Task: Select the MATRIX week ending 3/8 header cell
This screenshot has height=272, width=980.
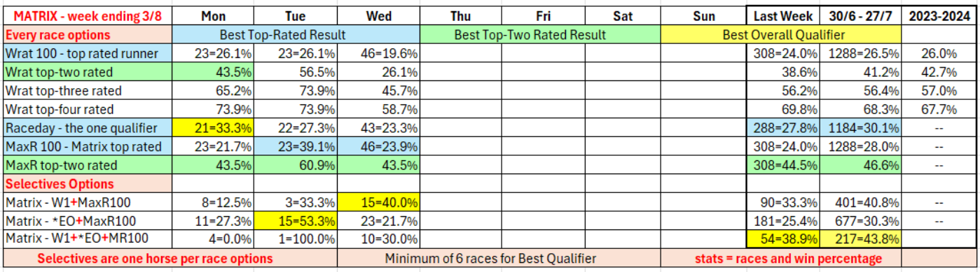Action: click(87, 16)
